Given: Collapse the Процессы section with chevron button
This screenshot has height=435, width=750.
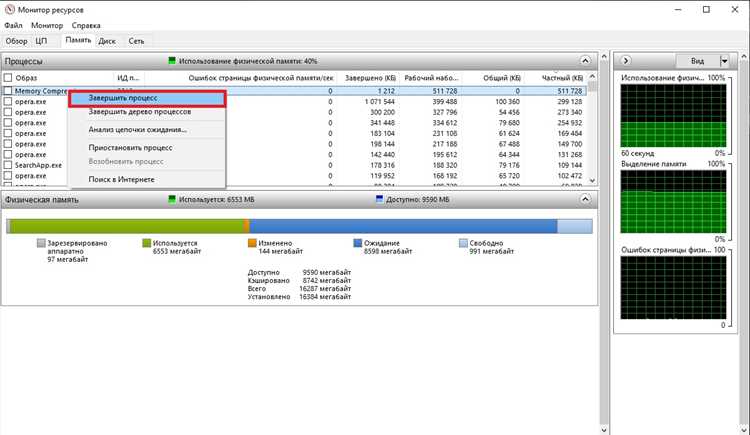Looking at the screenshot, I should 585,61.
